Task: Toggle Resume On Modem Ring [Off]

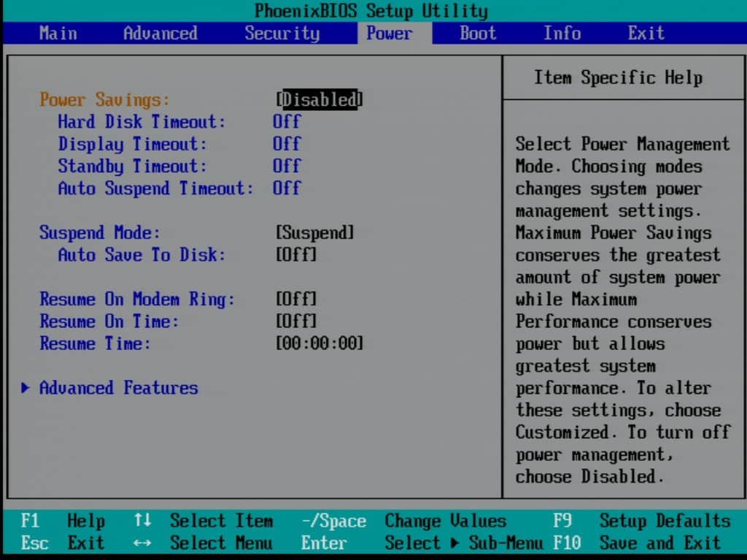Action: pos(296,300)
